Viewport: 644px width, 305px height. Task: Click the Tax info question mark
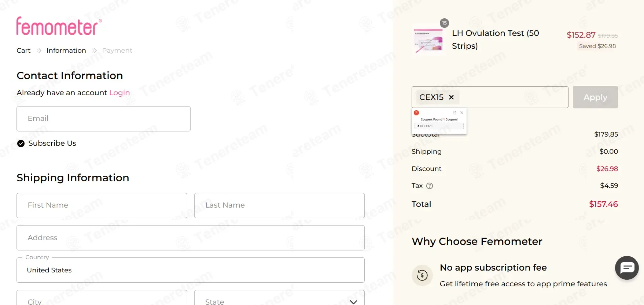[x=430, y=186]
